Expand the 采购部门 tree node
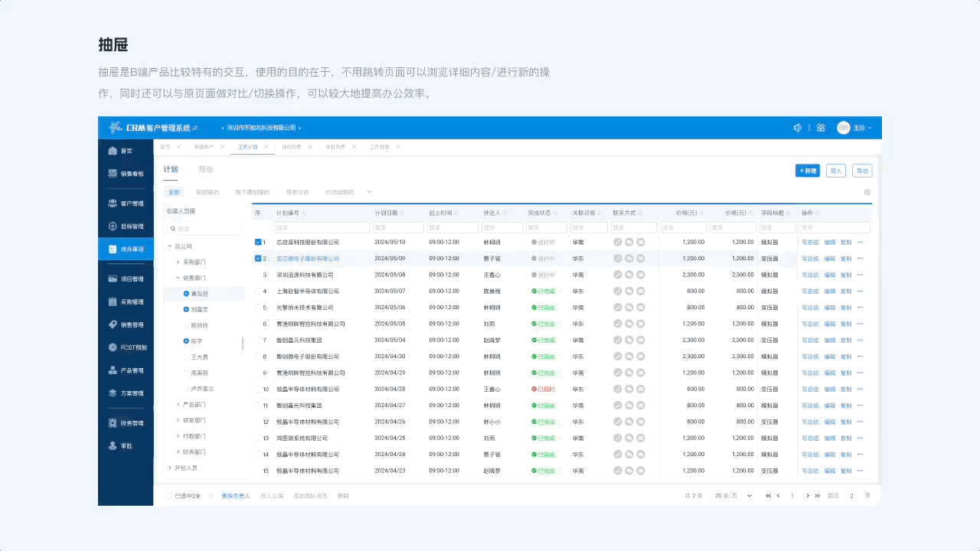 pos(178,261)
